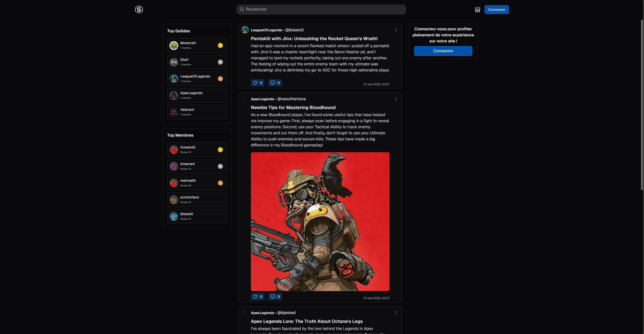The width and height of the screenshot is (644, 334).
Task: Click the page vertical scrollbar
Action: (642, 105)
